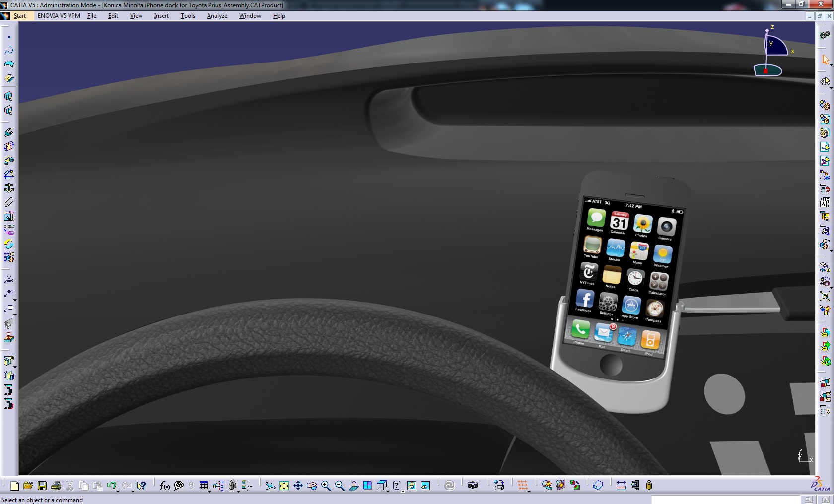Click the Isometric View cube icon
Screen dimensions: 834x504
[381, 486]
